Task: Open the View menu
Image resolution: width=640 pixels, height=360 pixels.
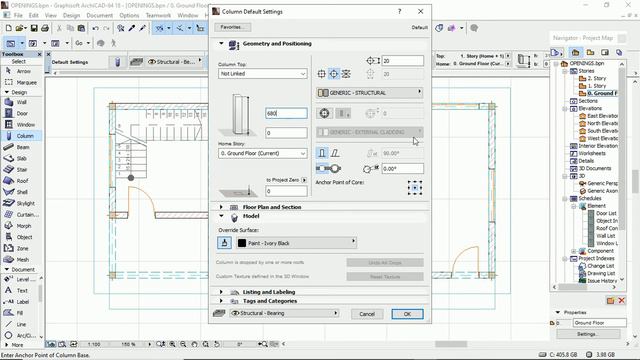Action: click(x=51, y=15)
